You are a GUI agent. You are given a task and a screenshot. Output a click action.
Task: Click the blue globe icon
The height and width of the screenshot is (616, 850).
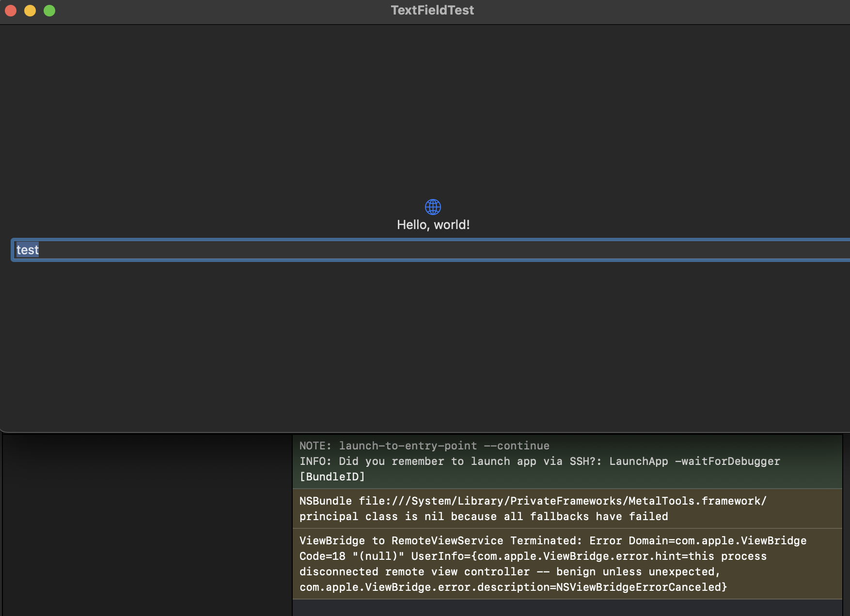tap(433, 207)
